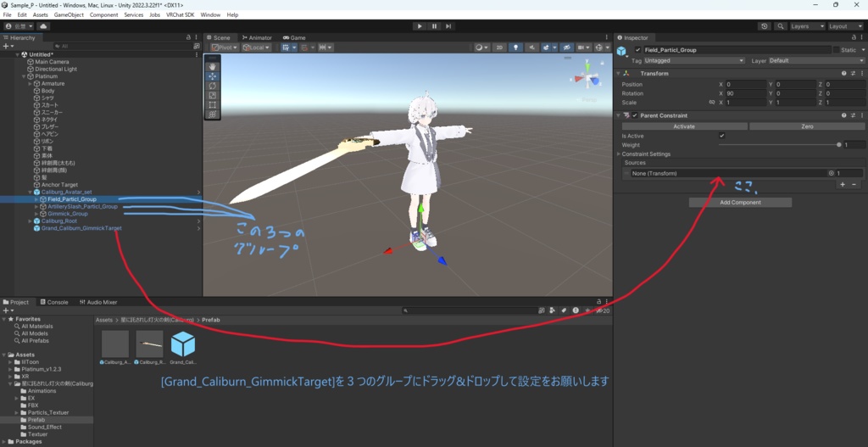Screen dimensions: 868x447
Task: Expand the Armature object
Action: click(x=31, y=84)
